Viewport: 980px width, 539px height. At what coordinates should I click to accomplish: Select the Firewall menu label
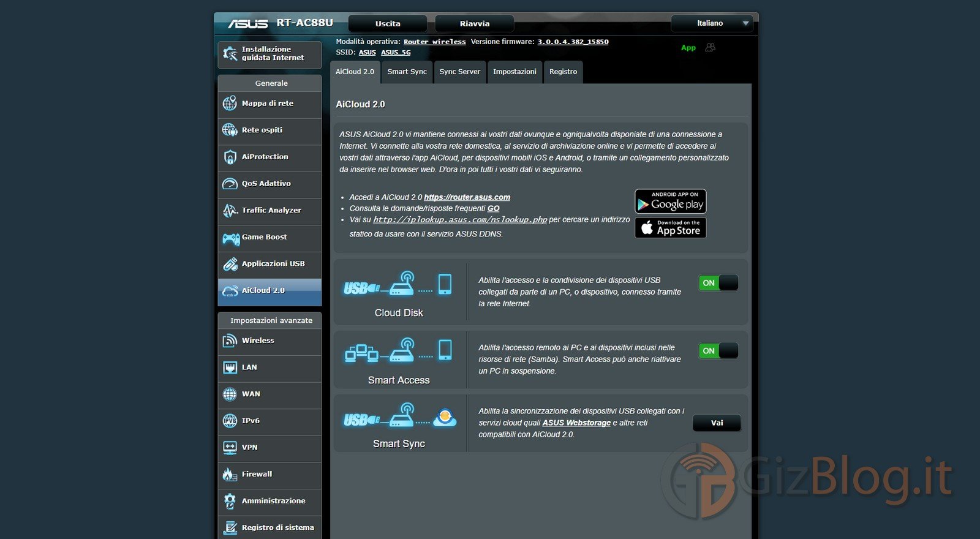click(x=257, y=474)
